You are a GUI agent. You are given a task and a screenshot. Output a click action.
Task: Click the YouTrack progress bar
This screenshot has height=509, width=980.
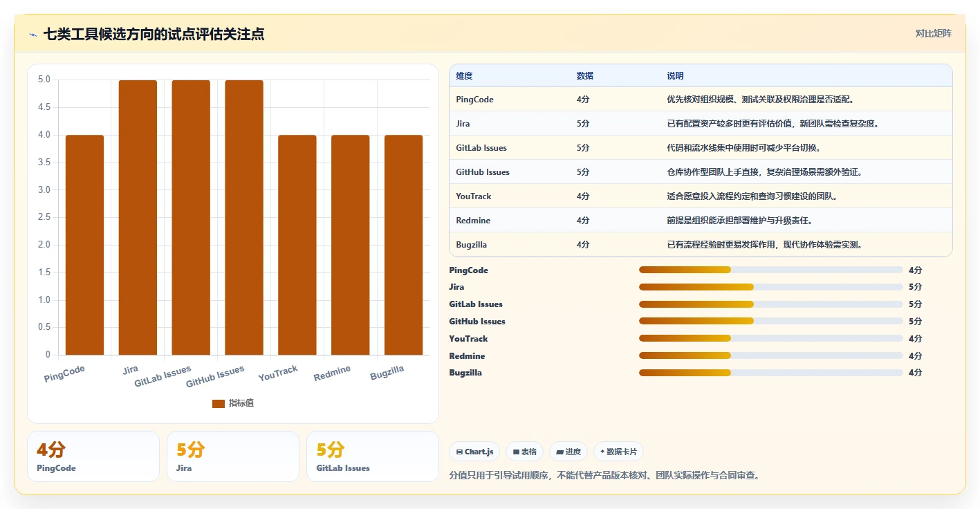click(x=771, y=338)
